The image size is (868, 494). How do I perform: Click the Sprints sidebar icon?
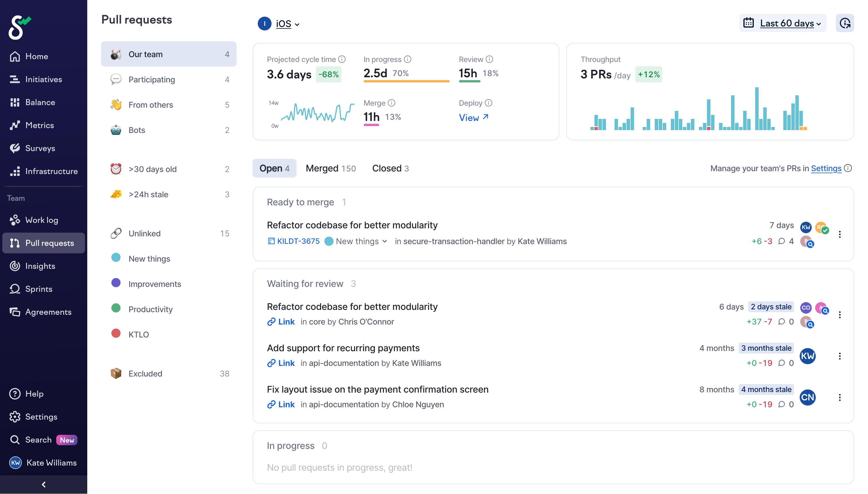[x=15, y=289]
